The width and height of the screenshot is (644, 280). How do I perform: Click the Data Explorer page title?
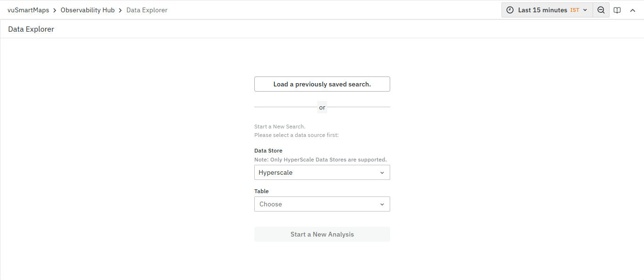31,29
